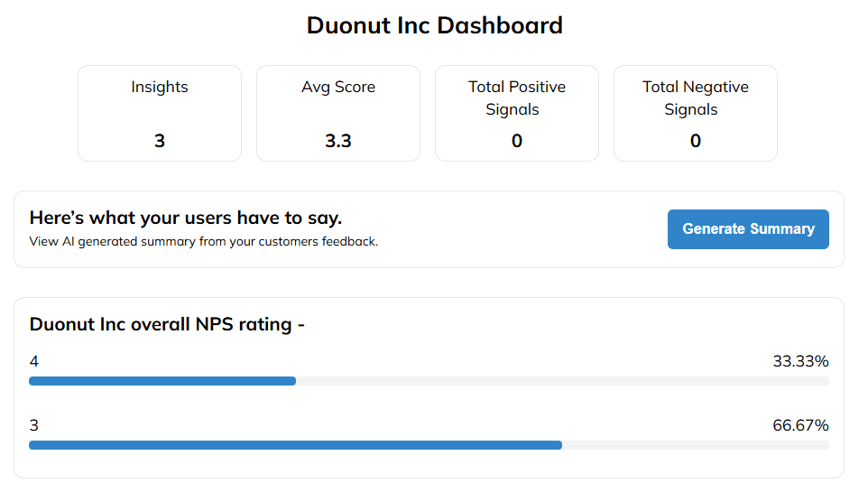Image resolution: width=868 pixels, height=502 pixels.
Task: Click the rating label "3" above the second bar
Action: click(x=34, y=426)
